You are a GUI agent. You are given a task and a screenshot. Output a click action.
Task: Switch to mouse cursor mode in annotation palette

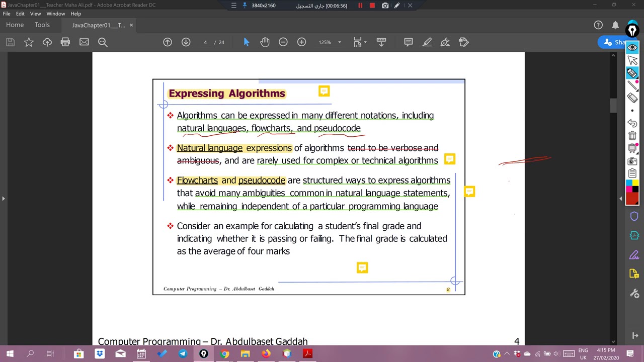pyautogui.click(x=632, y=60)
